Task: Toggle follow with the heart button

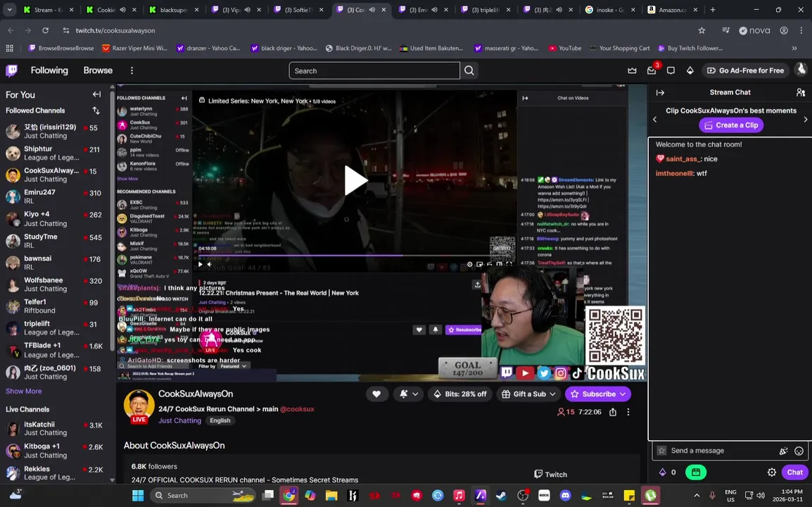Action: [x=376, y=394]
